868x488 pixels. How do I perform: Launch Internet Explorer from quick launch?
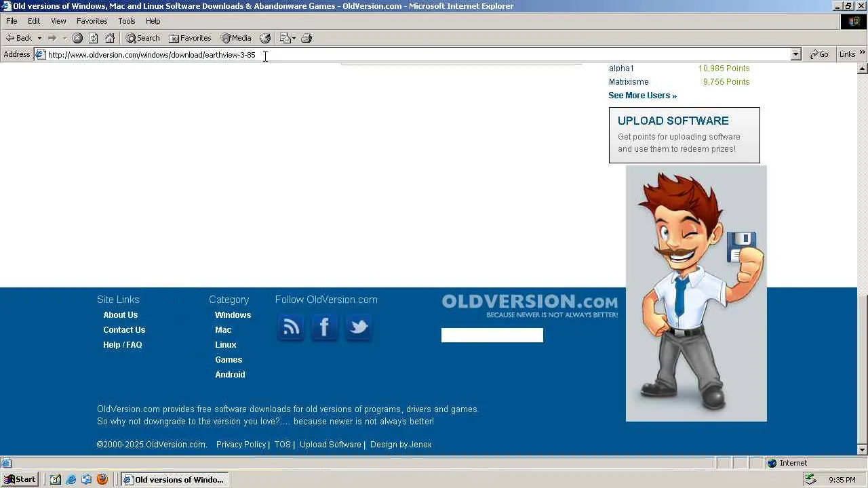pyautogui.click(x=71, y=479)
